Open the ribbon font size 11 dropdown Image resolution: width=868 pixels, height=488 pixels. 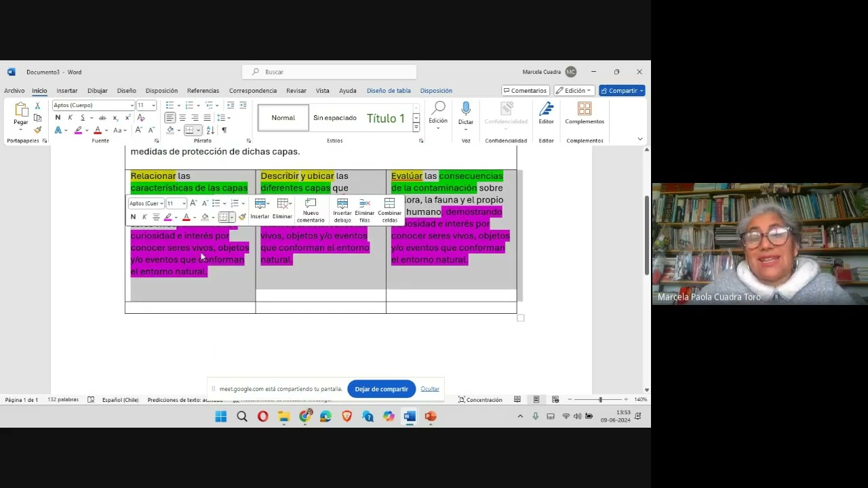click(x=154, y=106)
